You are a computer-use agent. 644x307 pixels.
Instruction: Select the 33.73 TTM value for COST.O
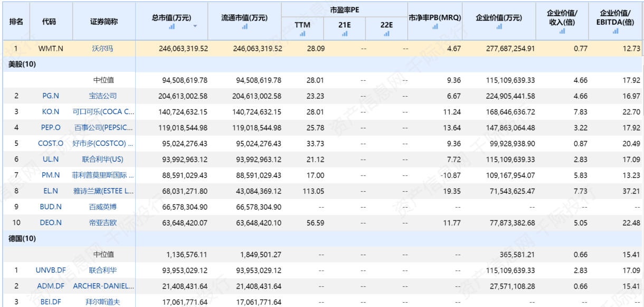point(316,144)
